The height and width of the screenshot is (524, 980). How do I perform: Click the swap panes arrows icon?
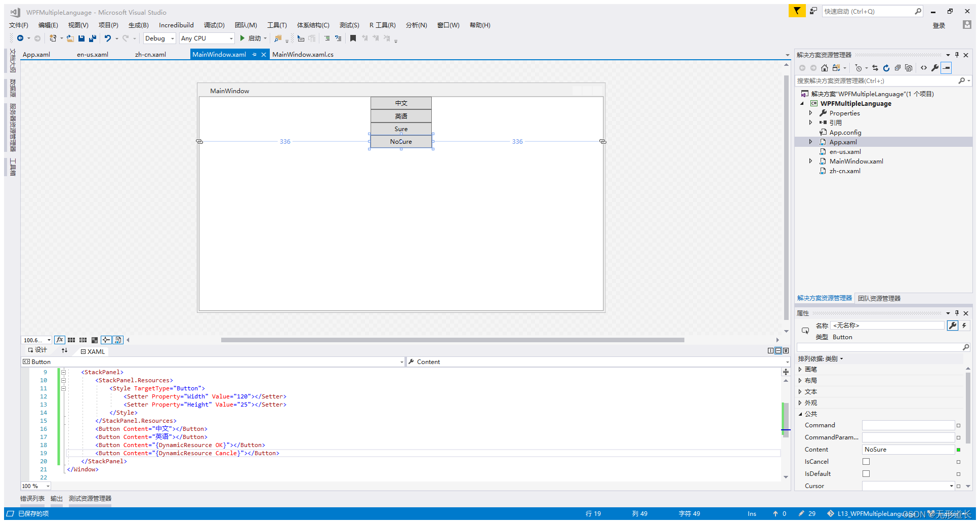(x=64, y=350)
